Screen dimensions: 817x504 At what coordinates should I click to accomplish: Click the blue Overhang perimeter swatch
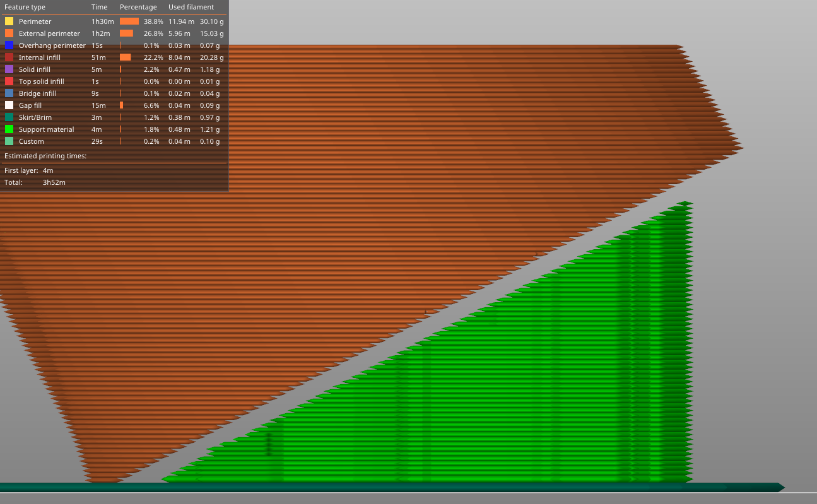coord(9,45)
